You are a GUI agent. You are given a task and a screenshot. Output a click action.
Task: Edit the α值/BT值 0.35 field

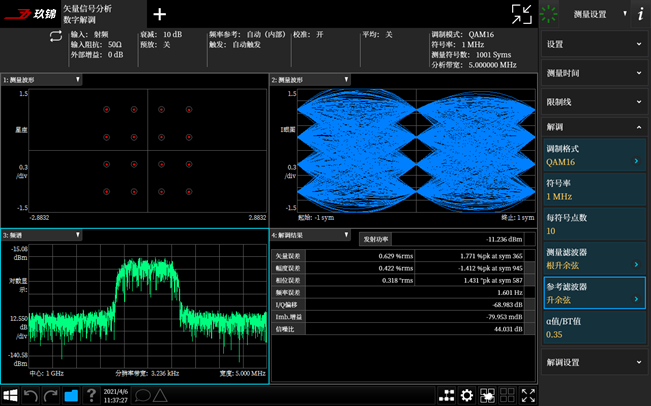click(595, 328)
